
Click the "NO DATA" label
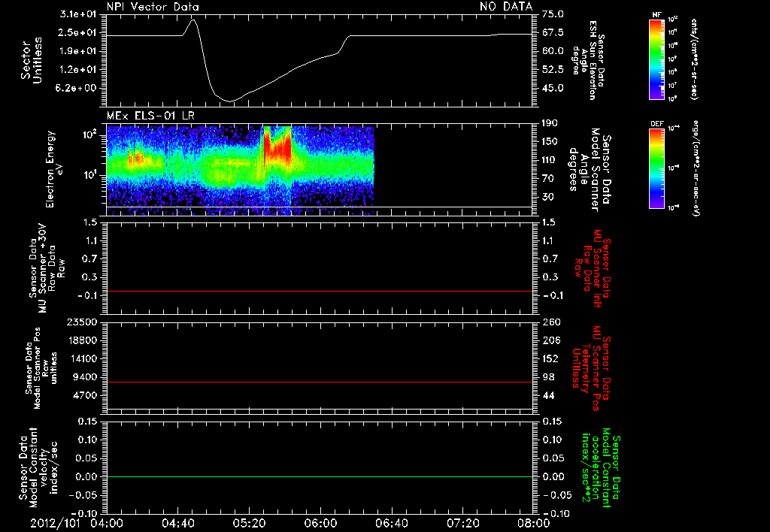click(x=506, y=6)
